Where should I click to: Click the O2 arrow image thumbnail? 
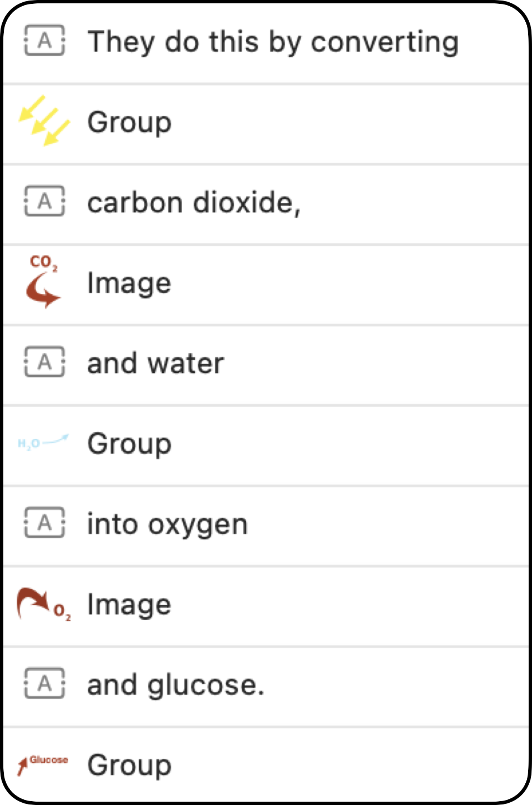pyautogui.click(x=44, y=604)
